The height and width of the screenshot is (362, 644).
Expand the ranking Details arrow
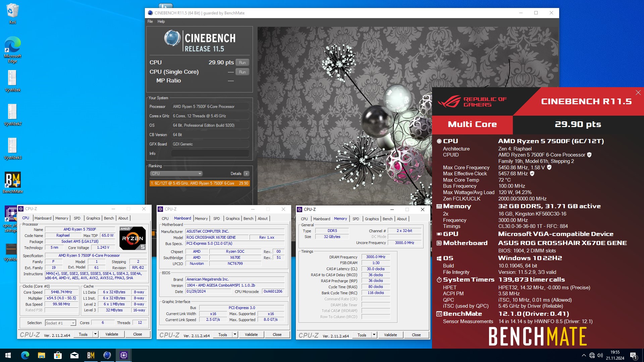(x=247, y=174)
